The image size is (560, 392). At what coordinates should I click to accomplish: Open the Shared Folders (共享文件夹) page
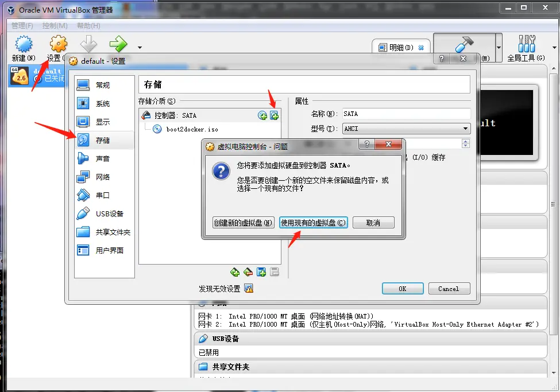[105, 232]
